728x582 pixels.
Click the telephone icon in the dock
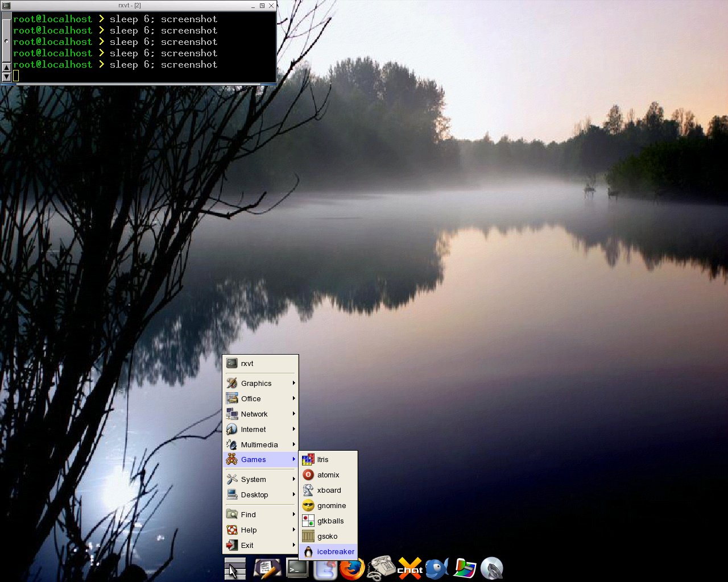(x=381, y=568)
